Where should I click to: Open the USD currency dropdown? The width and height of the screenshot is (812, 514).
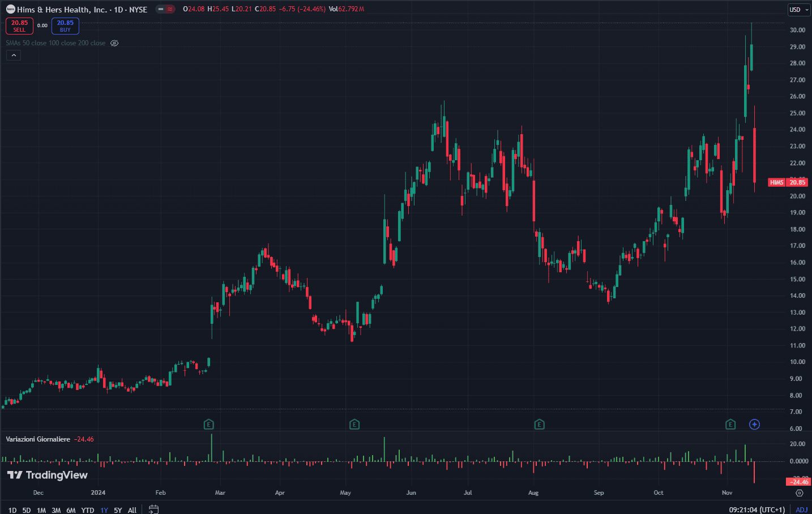click(x=800, y=10)
